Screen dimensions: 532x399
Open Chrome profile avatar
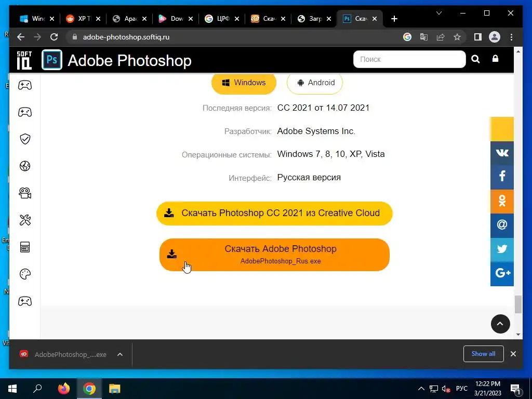pos(495,37)
